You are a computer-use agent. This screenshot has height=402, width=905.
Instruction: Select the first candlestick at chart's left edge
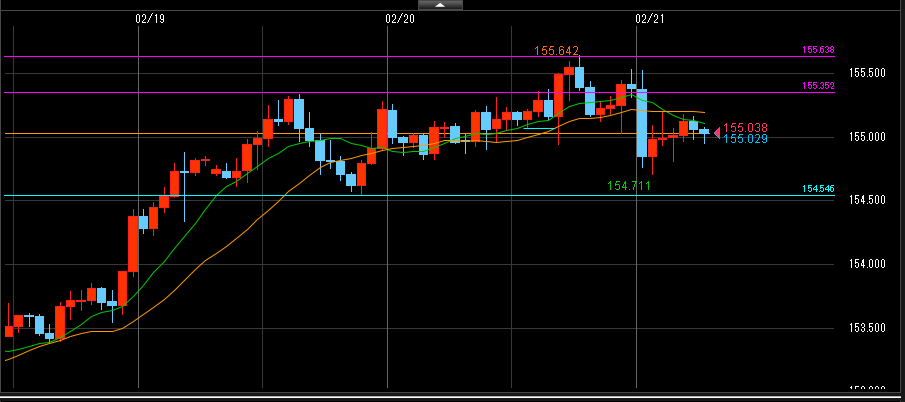pos(9,329)
